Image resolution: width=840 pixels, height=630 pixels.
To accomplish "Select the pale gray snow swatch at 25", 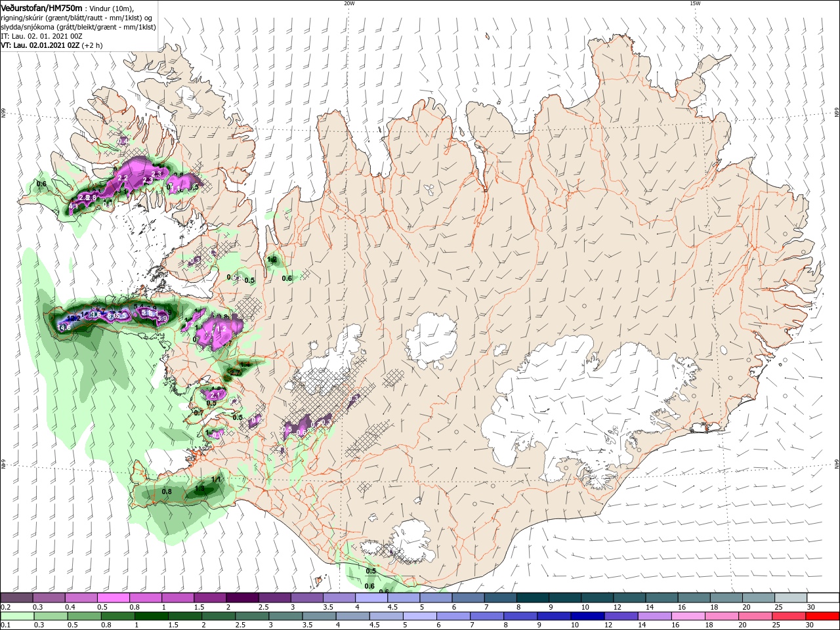I will tap(791, 598).
